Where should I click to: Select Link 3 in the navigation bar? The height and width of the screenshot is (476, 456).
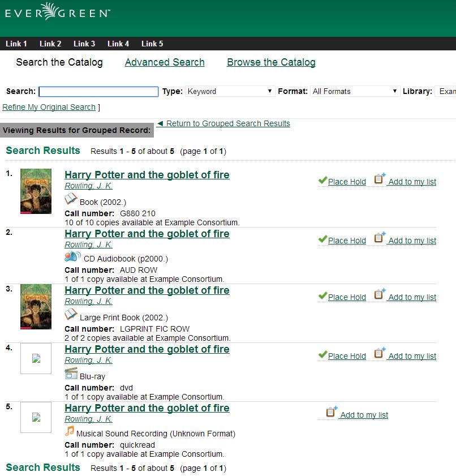[x=84, y=44]
